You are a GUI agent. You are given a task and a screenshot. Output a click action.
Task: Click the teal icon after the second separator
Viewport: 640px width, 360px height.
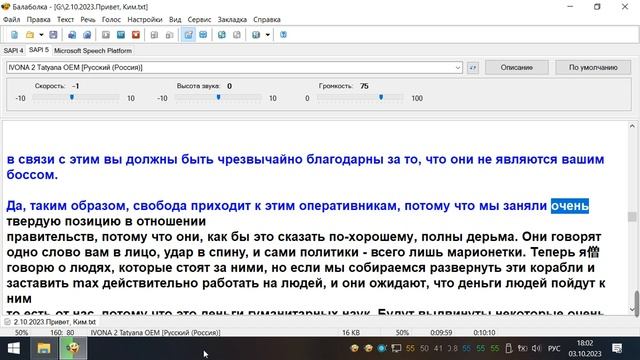222,35
